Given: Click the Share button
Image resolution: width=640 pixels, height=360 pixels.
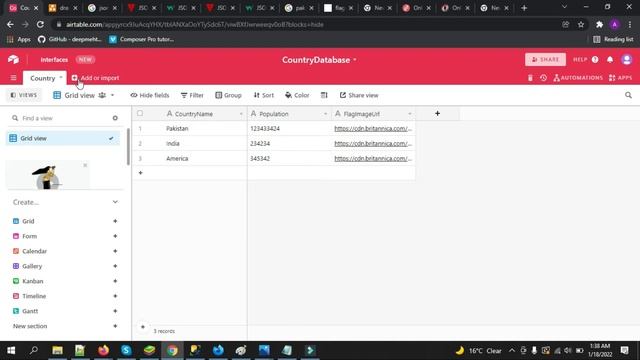Looking at the screenshot, I should pos(545,60).
